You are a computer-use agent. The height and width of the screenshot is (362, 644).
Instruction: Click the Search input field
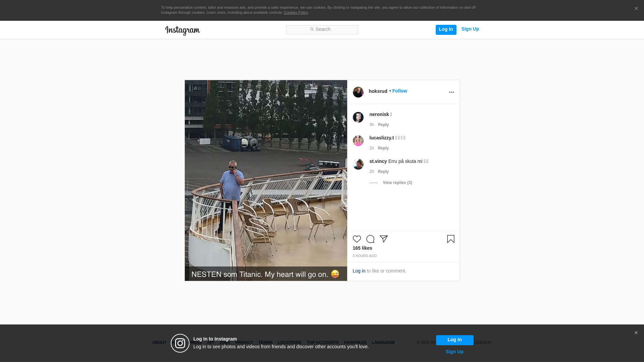[x=322, y=30]
